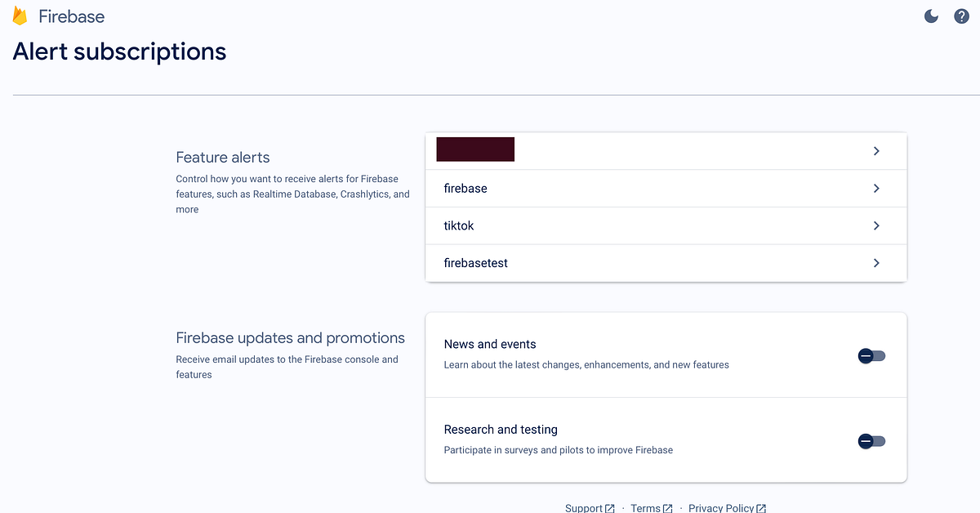This screenshot has width=980, height=513.
Task: Open the Support link
Action: pos(583,508)
